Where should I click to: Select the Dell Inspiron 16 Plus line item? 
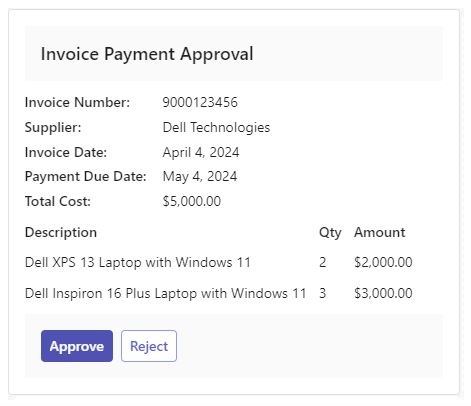click(x=166, y=293)
